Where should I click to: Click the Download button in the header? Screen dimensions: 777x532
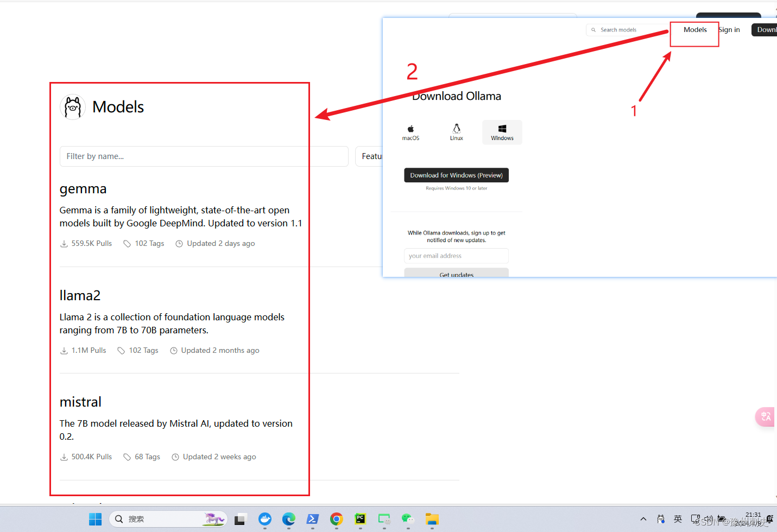764,30
